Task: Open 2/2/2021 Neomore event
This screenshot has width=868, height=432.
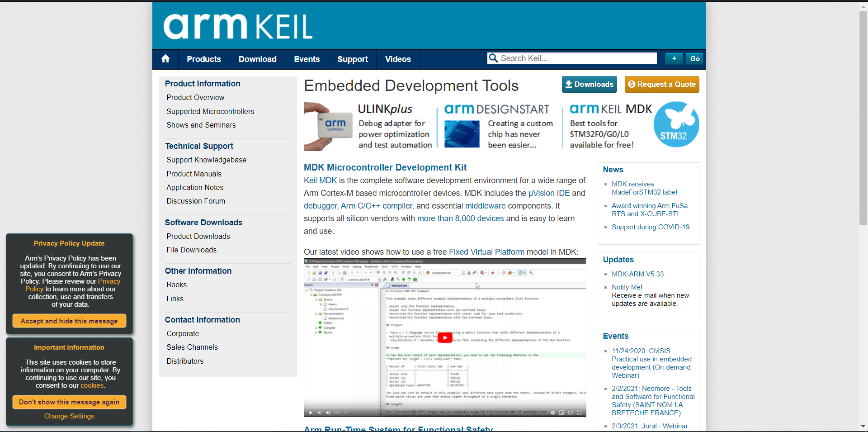Action: [x=653, y=401]
